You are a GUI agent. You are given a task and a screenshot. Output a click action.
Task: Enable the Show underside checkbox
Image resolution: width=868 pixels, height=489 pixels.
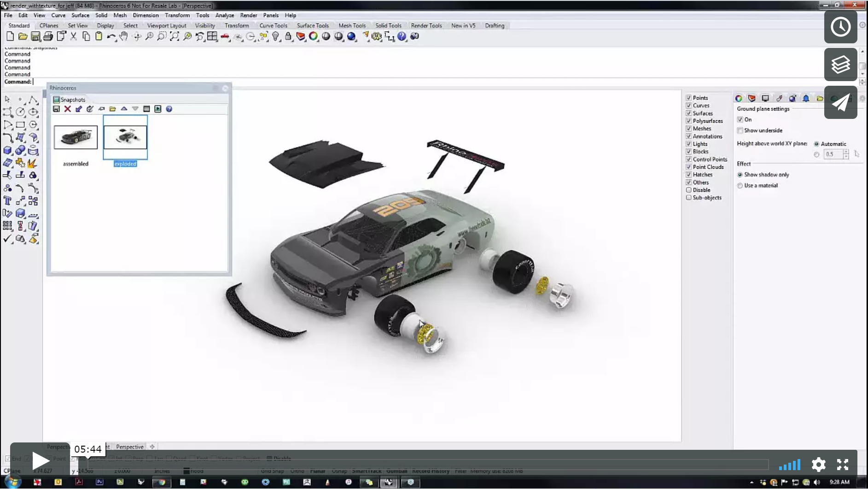click(740, 130)
